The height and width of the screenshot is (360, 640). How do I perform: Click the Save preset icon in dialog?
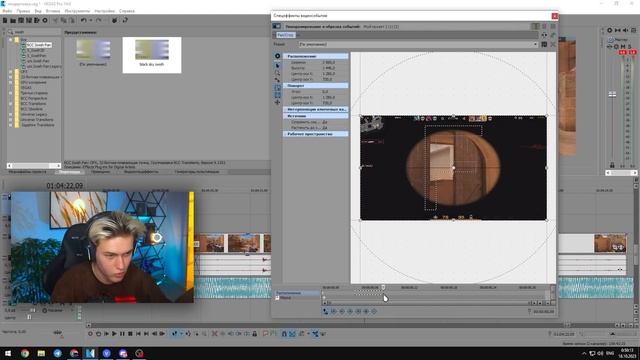544,44
